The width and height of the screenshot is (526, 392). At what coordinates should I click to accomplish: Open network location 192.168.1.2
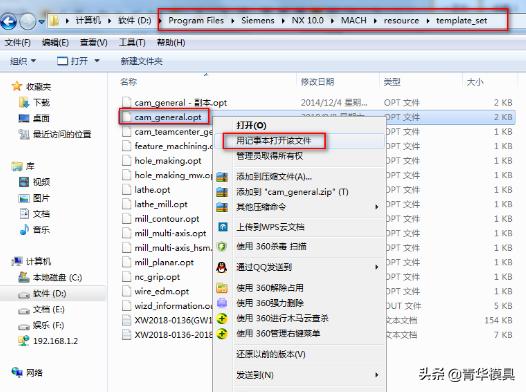(48, 341)
